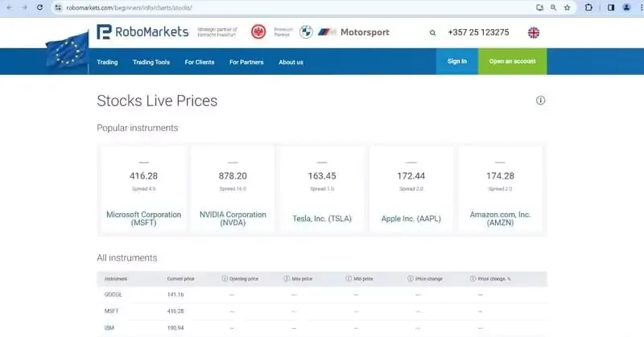This screenshot has width=644, height=337.
Task: Click the 163.45 Tesla price
Action: point(322,176)
